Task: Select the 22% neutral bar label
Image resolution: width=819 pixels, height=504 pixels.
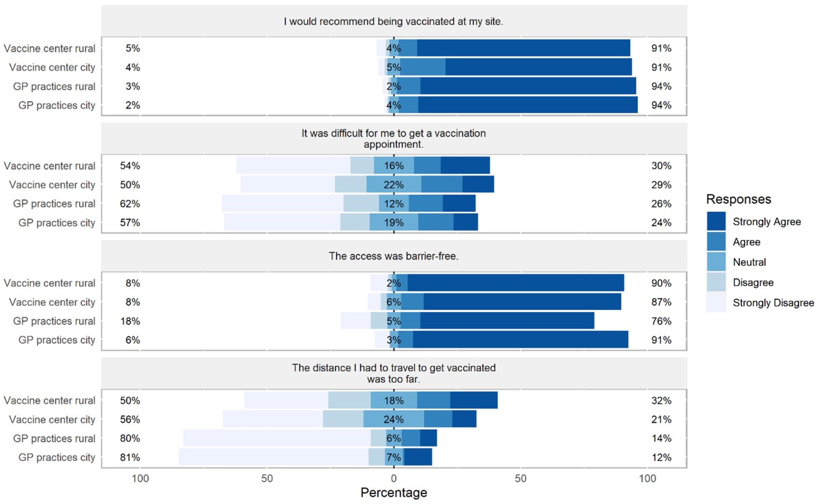Action: pyautogui.click(x=394, y=185)
